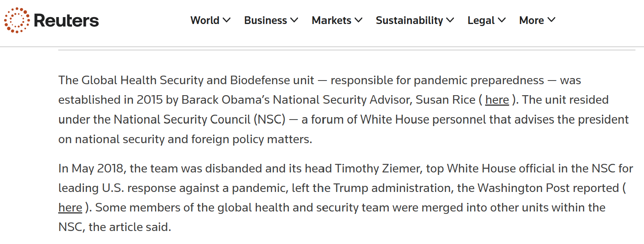Open the 'here' link for Washington Post report
Screen dimensions: 644x244
(x=70, y=207)
